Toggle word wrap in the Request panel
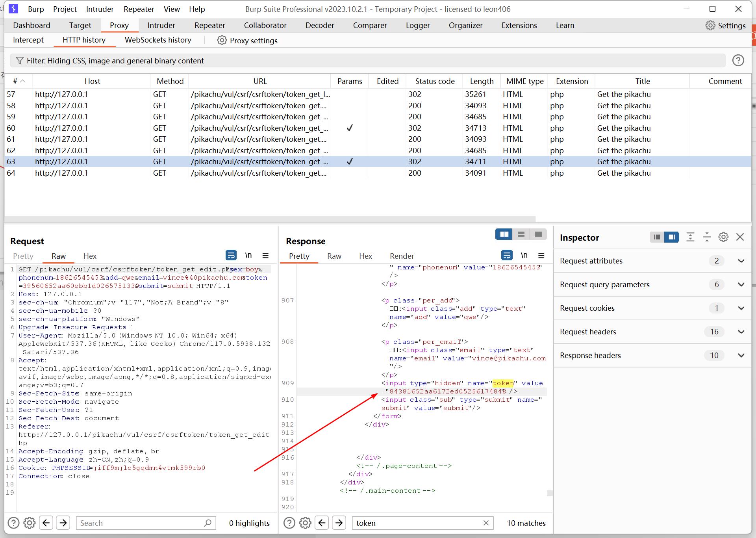 [x=231, y=255]
